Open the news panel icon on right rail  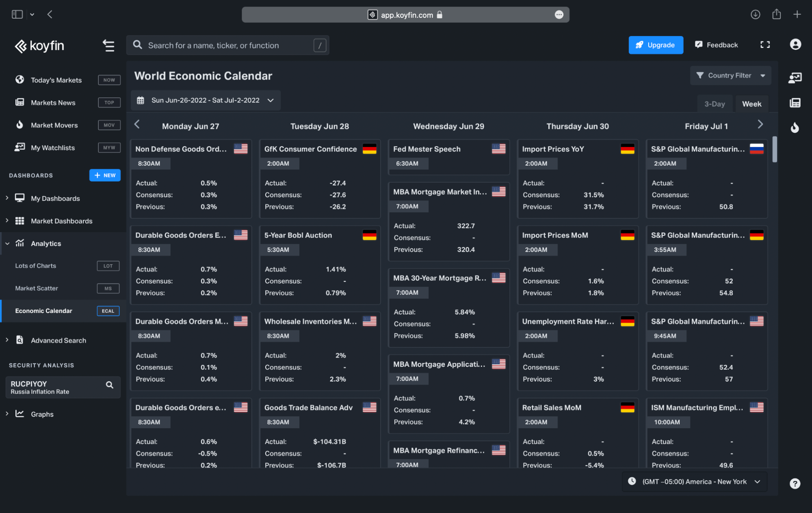[x=795, y=103]
